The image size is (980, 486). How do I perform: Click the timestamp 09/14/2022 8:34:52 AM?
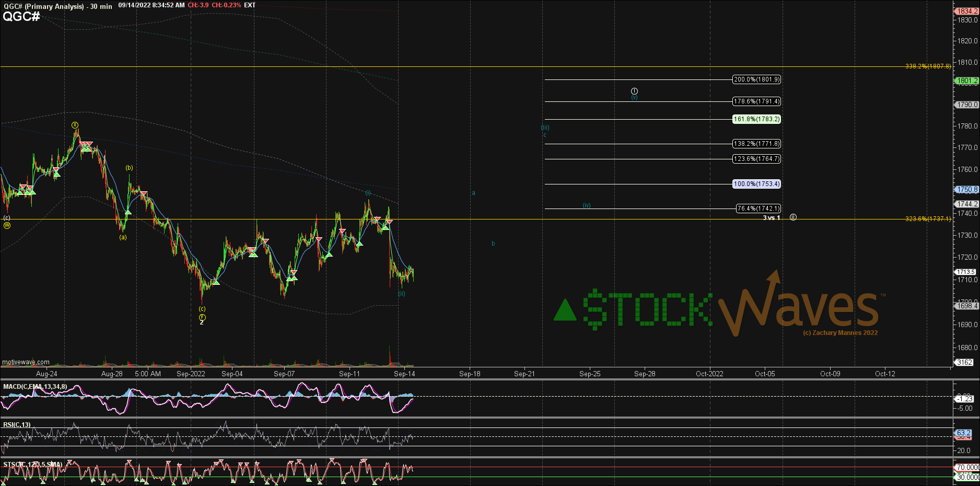(x=151, y=5)
